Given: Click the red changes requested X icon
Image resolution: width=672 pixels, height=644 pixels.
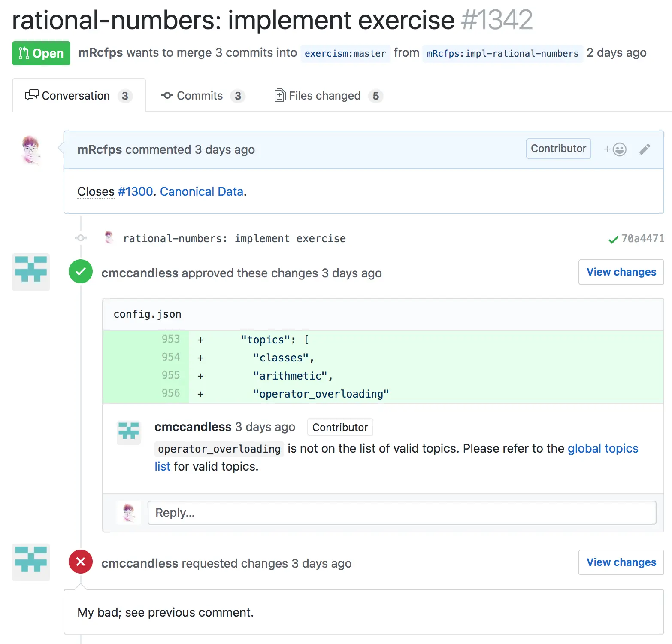Looking at the screenshot, I should coord(81,562).
